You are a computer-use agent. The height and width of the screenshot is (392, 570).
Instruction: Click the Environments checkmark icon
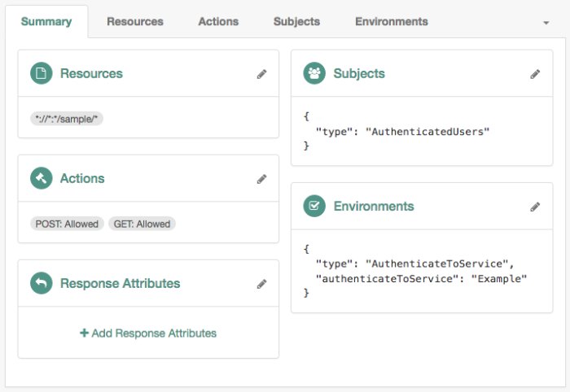click(x=314, y=206)
